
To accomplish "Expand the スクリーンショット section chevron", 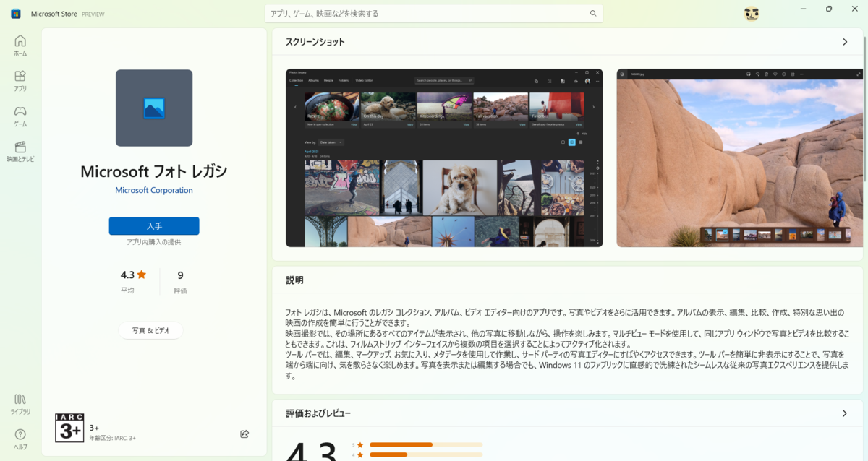I will pos(845,42).
